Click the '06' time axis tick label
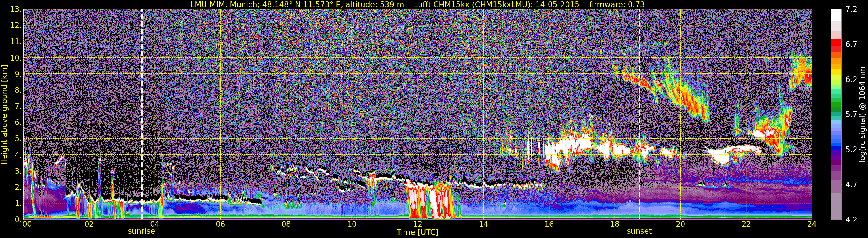 220,224
